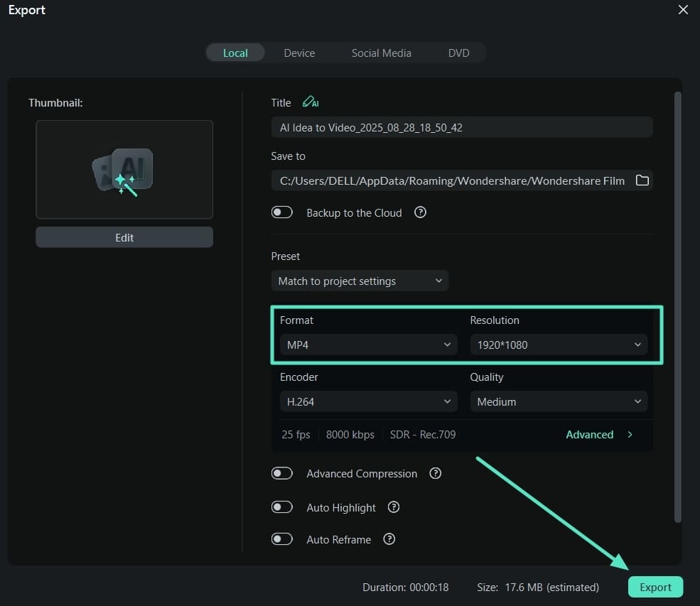Enable the Auto Highlight switch
700x606 pixels.
tap(281, 507)
